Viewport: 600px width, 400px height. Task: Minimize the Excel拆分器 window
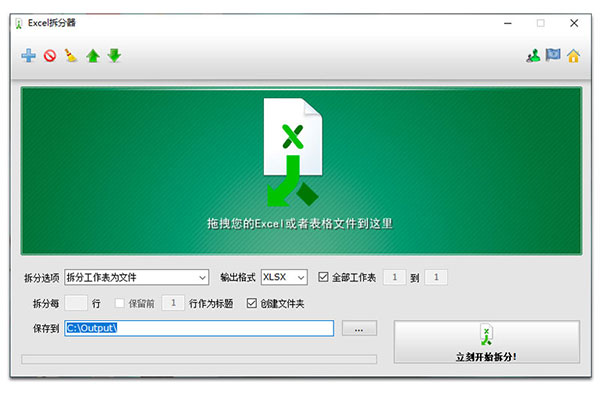click(x=508, y=23)
